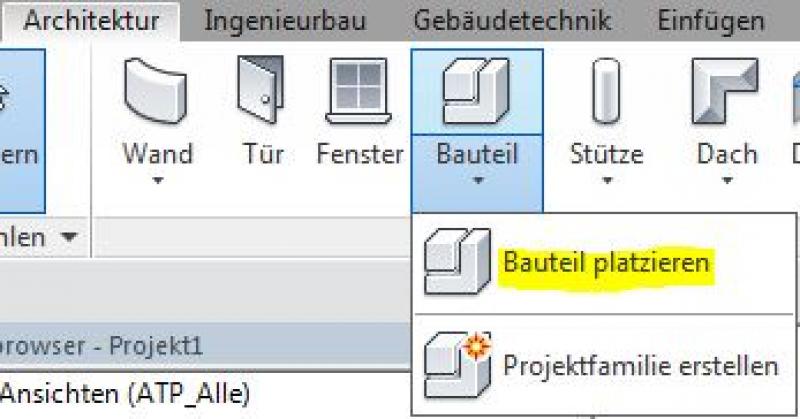Screen dimensions: 800x419
Task: Open the Dach dropdown arrow
Action: 727,182
